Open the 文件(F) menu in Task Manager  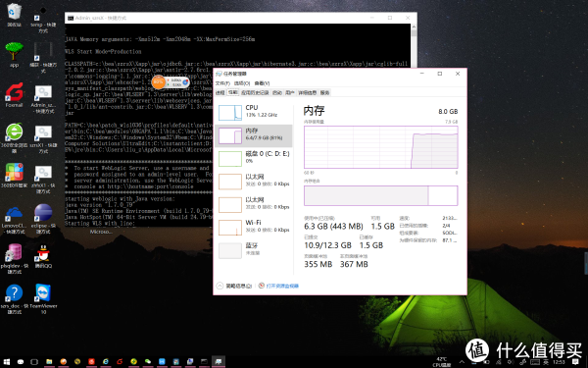(222, 83)
